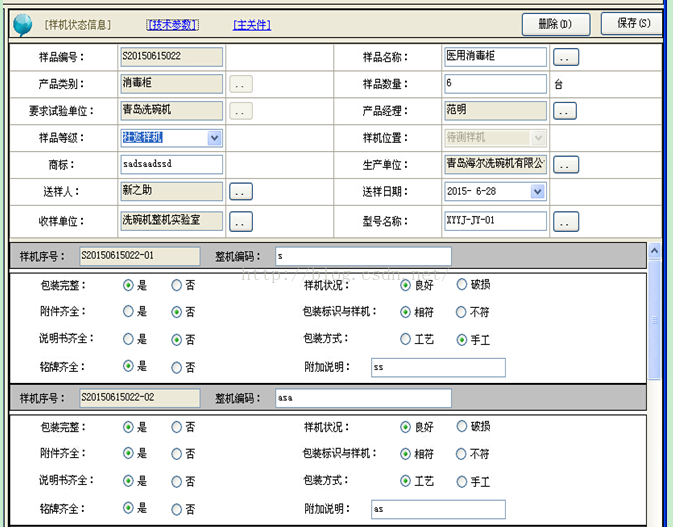Click browse button next to 生产单位

tap(565, 164)
